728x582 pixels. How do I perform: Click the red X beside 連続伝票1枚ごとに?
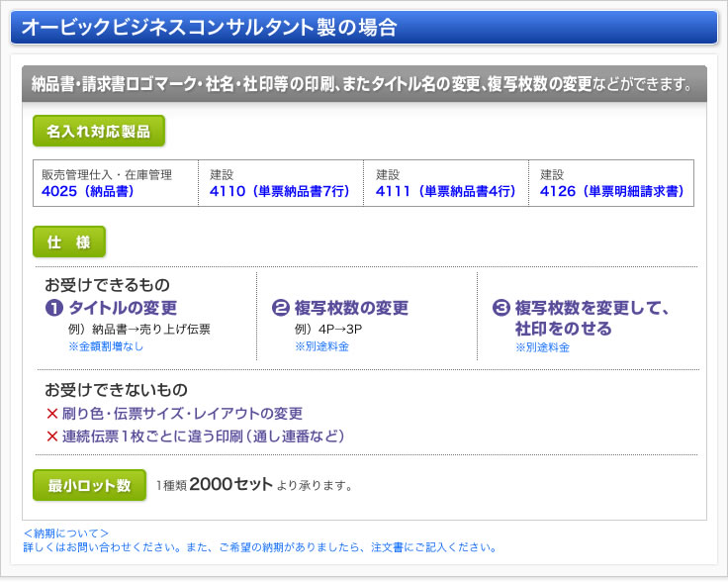(x=52, y=436)
